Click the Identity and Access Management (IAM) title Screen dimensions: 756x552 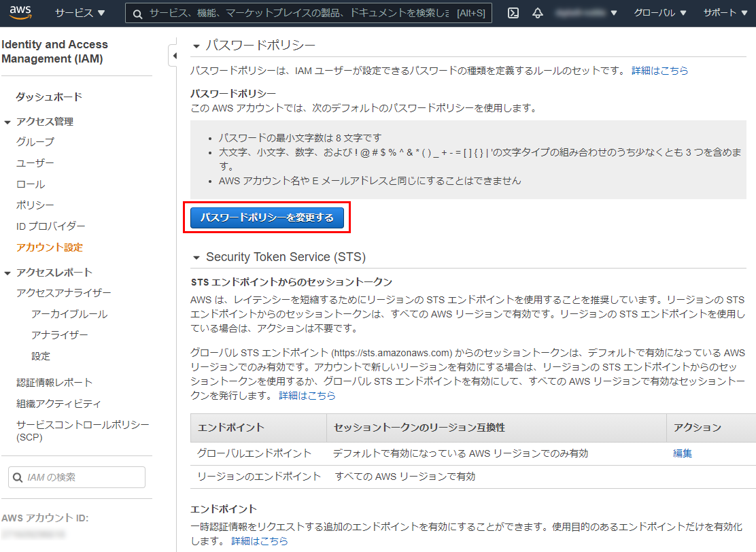(54, 52)
